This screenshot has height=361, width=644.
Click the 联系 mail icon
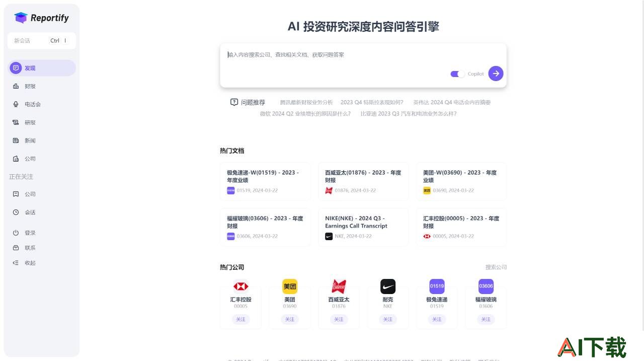point(16,248)
